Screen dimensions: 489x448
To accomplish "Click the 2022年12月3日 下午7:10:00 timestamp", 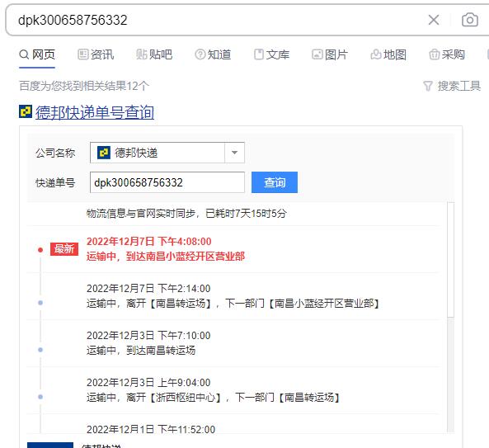I will click(148, 335).
